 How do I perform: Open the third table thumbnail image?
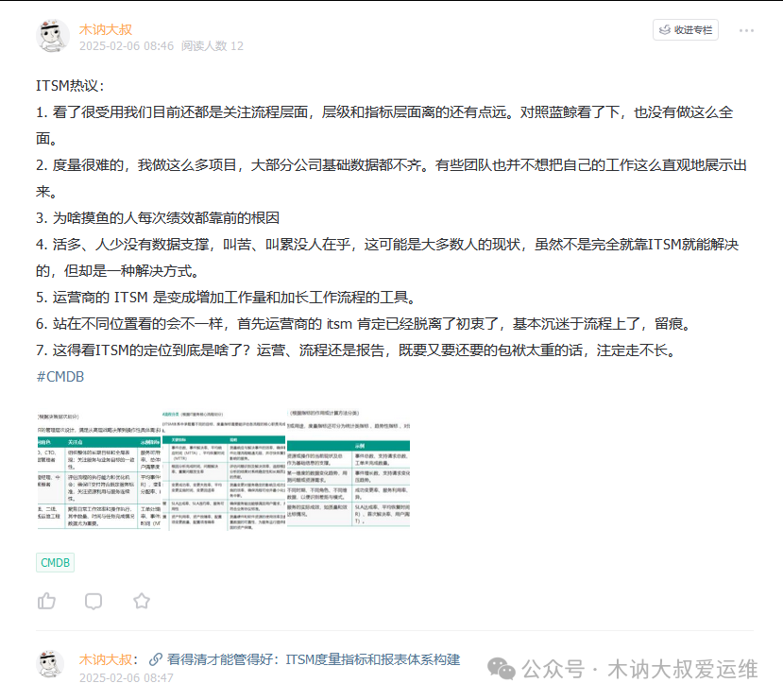(349, 470)
